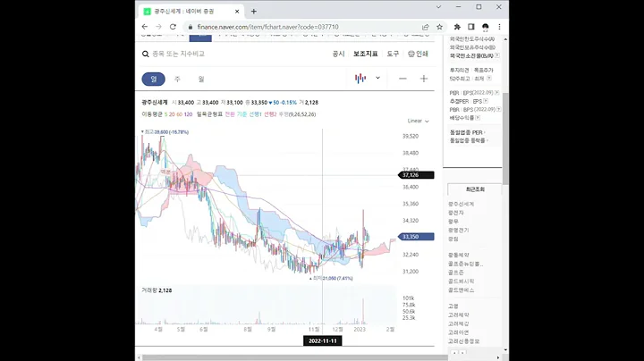The height and width of the screenshot is (361, 644).
Task: Open 광명전기 in the recent list
Action: click(458, 231)
